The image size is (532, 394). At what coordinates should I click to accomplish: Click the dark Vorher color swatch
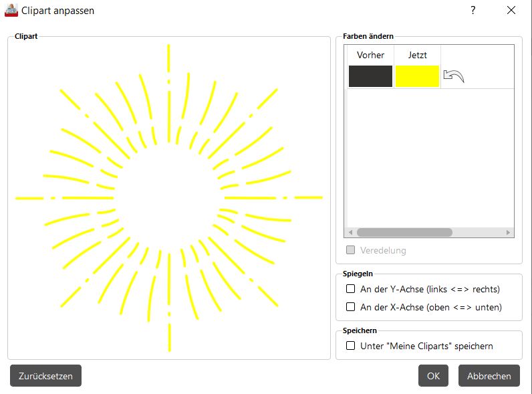pyautogui.click(x=370, y=76)
